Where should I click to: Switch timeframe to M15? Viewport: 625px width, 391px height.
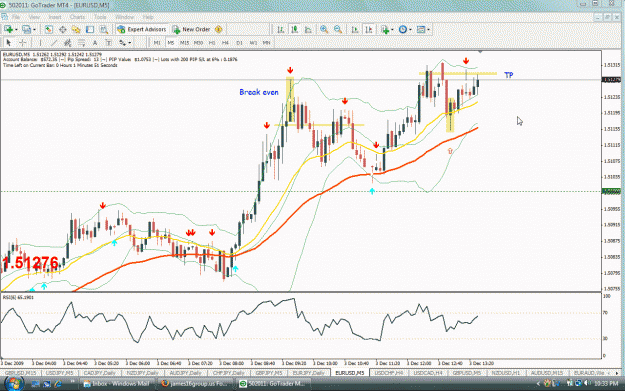(x=184, y=43)
